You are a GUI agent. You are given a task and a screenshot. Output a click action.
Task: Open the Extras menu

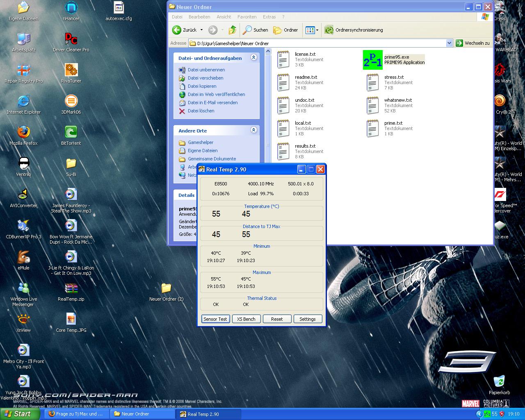(269, 17)
